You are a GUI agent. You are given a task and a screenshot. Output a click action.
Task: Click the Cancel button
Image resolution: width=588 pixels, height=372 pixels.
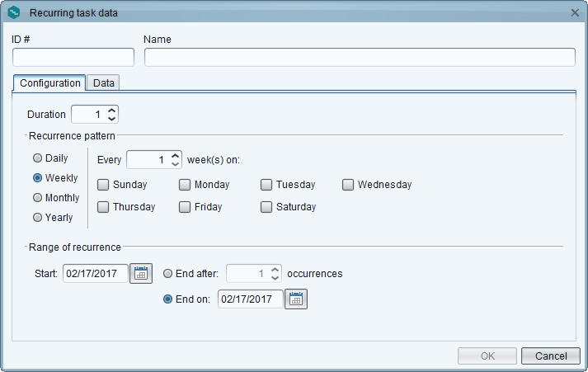coord(551,356)
